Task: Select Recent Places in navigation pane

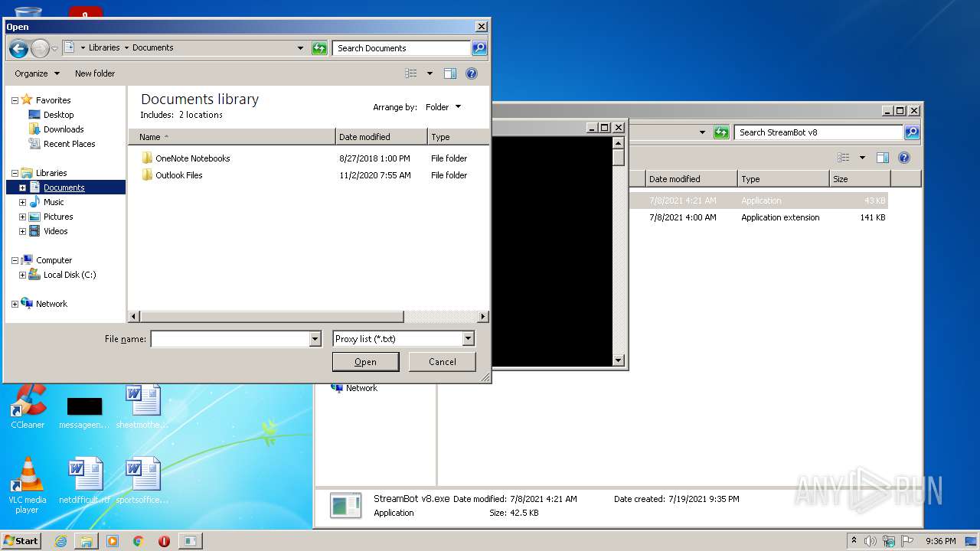Action: 69,144
